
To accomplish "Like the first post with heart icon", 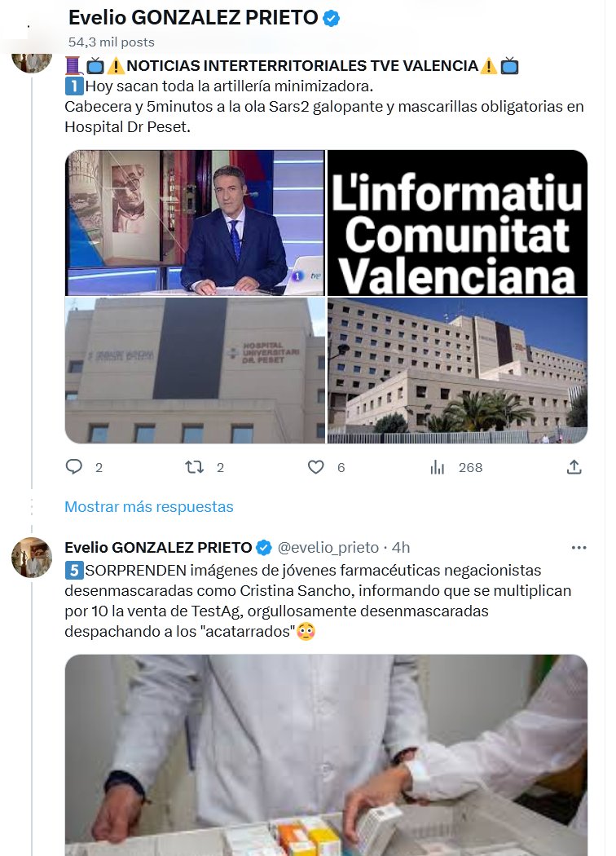I will pos(316,467).
